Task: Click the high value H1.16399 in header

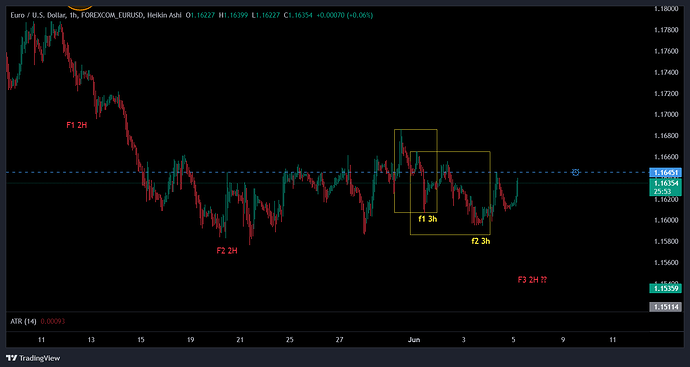Action: point(235,15)
